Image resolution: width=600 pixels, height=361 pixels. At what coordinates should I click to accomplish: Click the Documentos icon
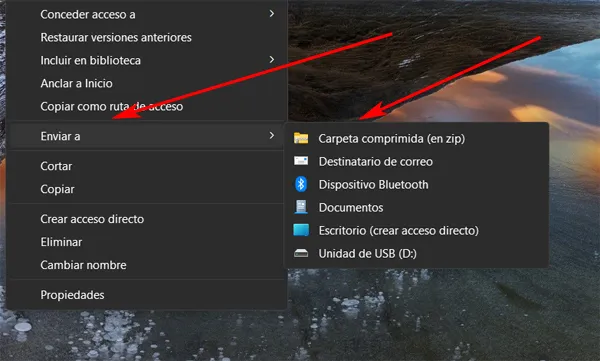pyautogui.click(x=301, y=207)
